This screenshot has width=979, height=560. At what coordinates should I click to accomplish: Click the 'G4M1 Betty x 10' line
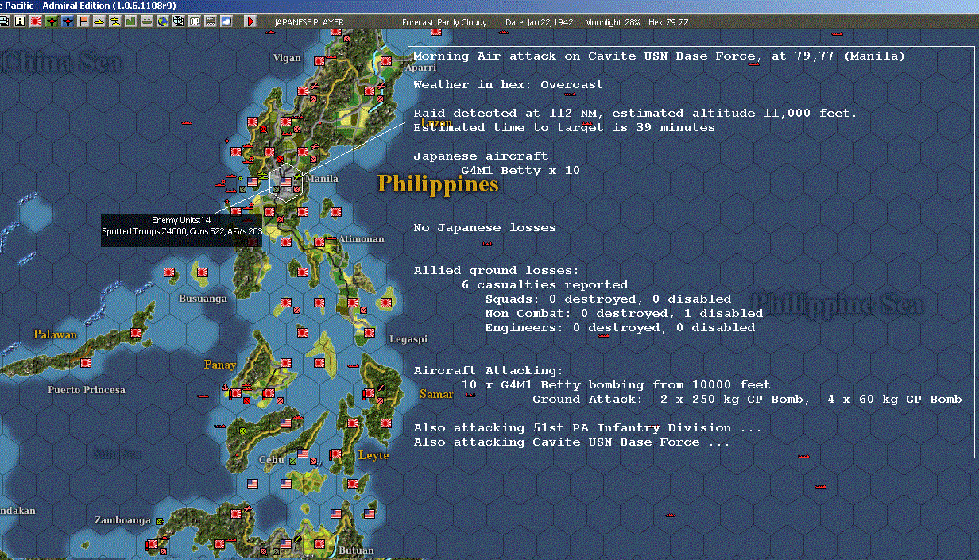pos(520,171)
